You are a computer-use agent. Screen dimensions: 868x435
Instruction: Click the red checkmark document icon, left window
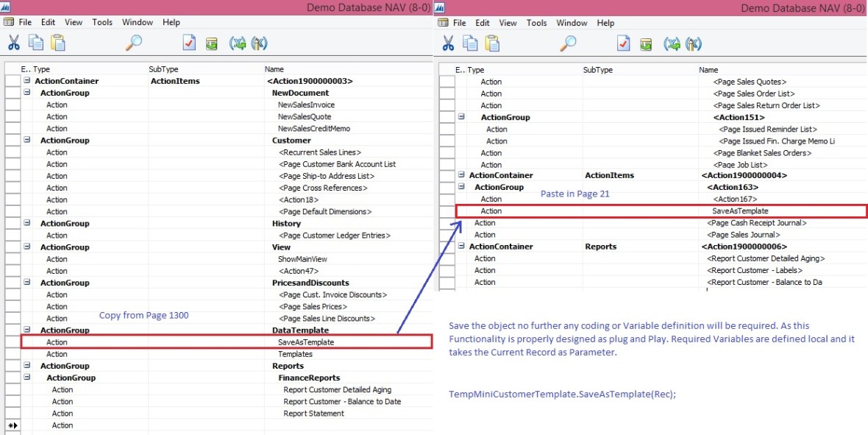click(x=189, y=44)
